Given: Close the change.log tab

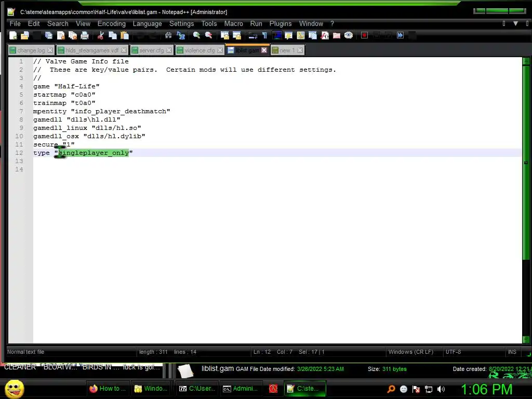Looking at the screenshot, I should click(50, 50).
